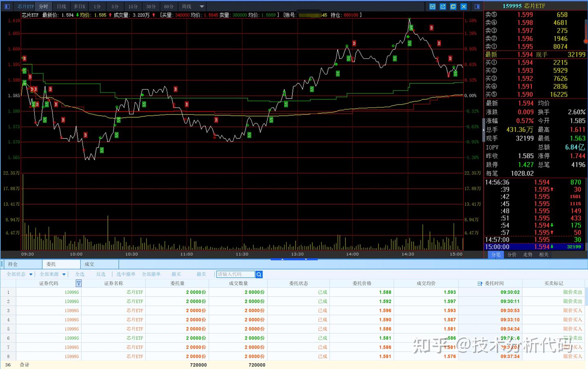
Task: Select the 相关 related tab
Action: pos(544,255)
